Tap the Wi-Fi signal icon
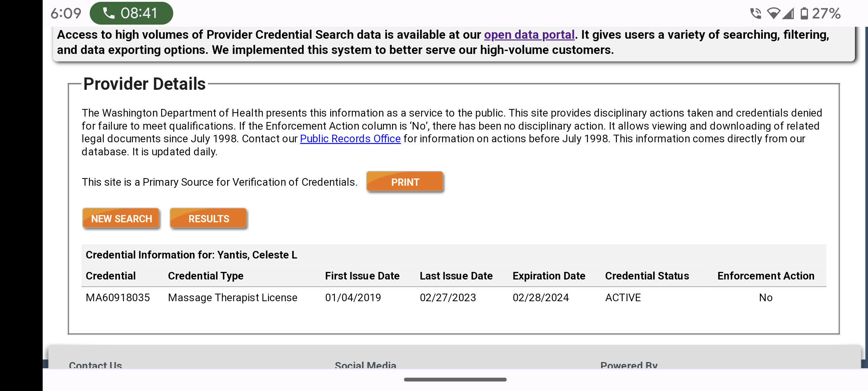This screenshot has width=868, height=391. point(774,13)
